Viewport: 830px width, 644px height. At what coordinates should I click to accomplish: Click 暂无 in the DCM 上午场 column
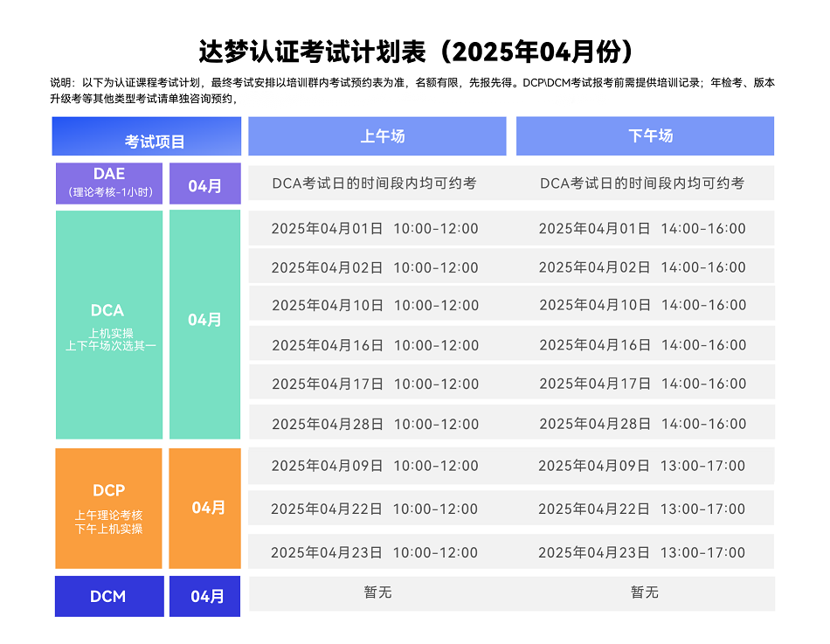378,592
